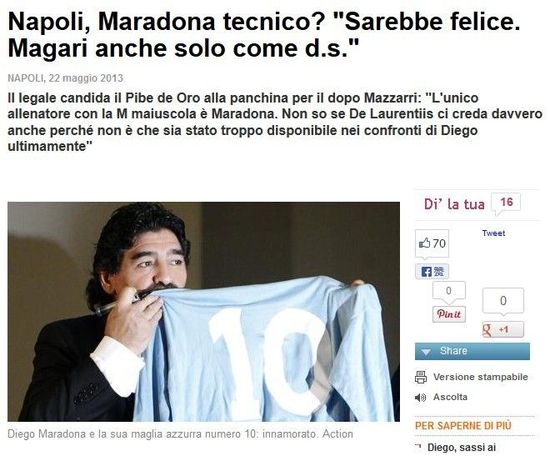Click the Facebook like thumbs-up icon

pyautogui.click(x=424, y=243)
